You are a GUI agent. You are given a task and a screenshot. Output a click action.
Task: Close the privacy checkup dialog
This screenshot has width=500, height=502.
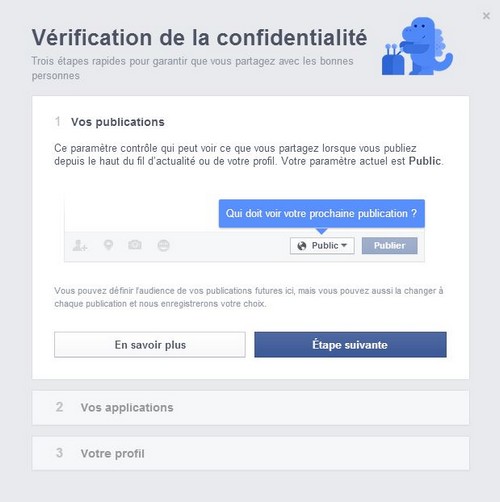pos(486,16)
